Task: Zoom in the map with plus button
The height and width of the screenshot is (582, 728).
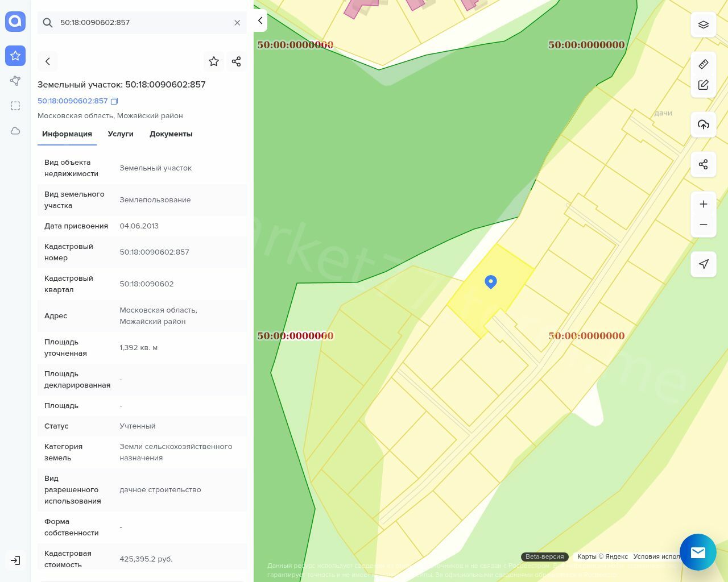Action: point(703,204)
